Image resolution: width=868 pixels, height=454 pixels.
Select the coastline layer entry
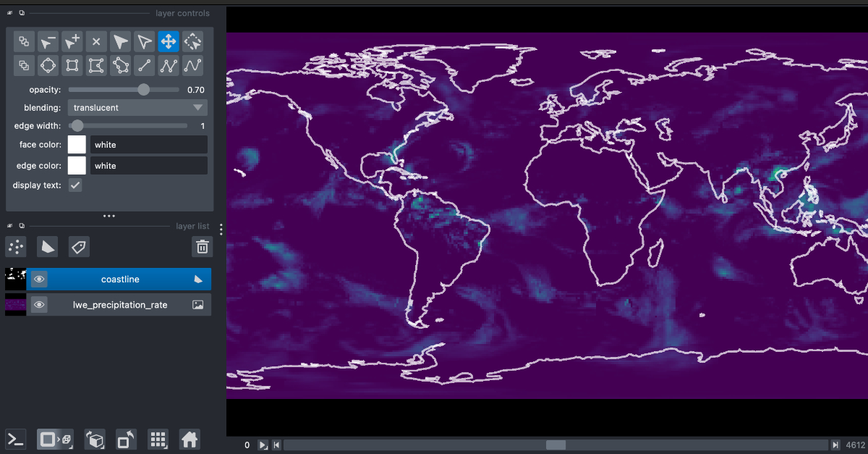click(119, 279)
